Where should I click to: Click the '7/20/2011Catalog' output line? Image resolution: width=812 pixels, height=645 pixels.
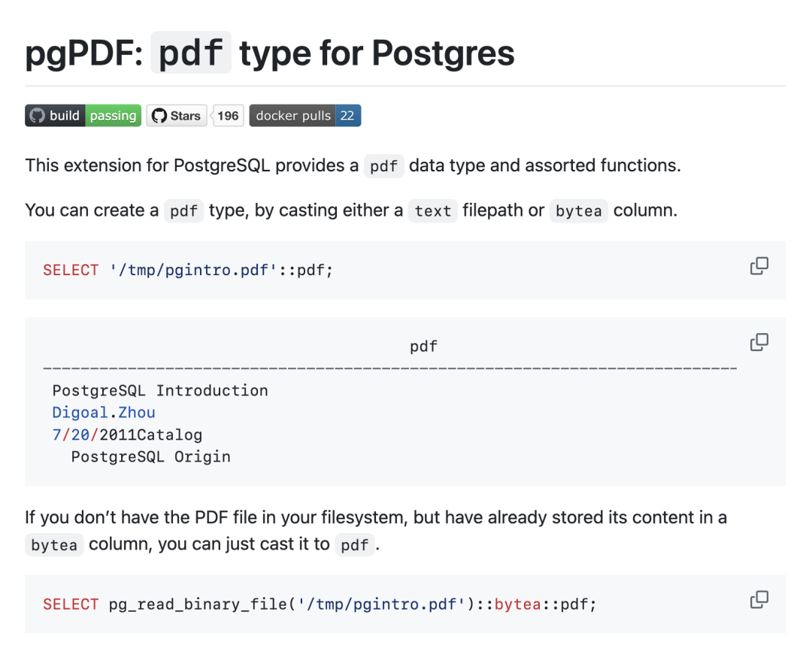point(127,435)
